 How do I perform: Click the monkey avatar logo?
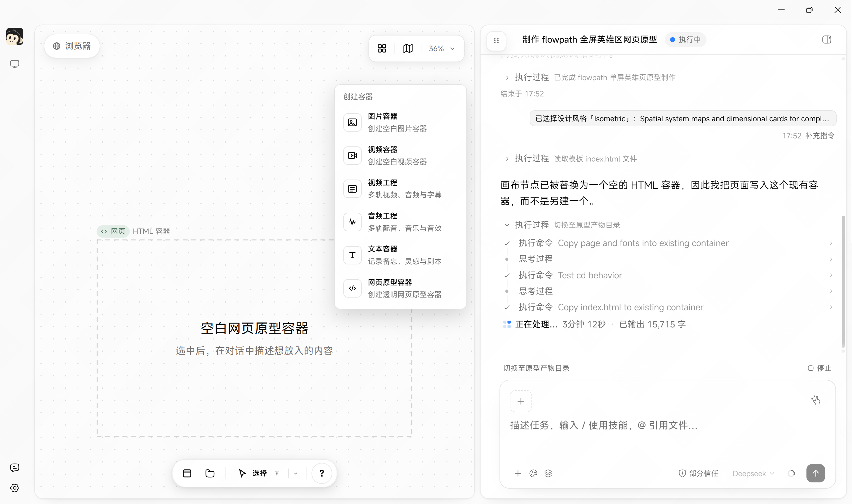click(14, 36)
